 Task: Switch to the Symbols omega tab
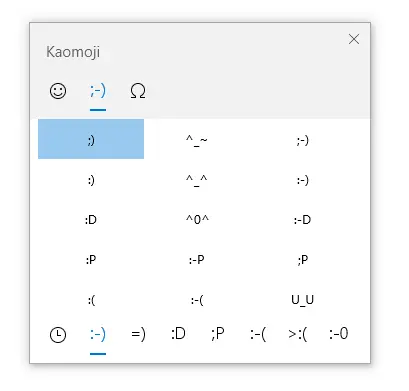[x=138, y=91]
